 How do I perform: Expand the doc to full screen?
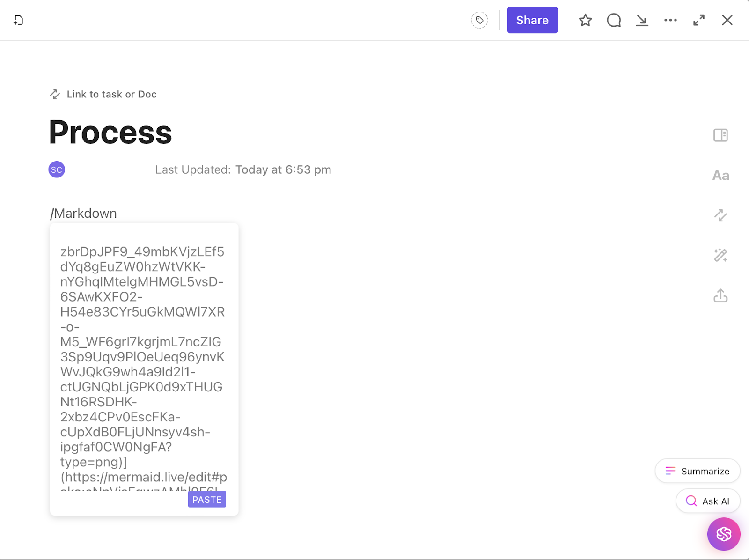pyautogui.click(x=699, y=20)
